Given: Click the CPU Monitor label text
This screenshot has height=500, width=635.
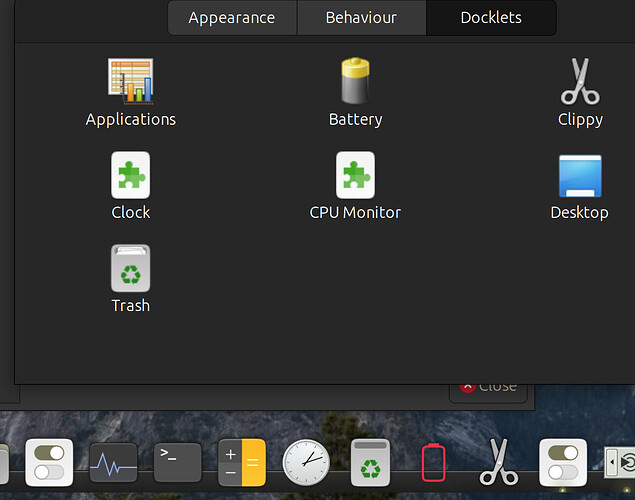Looking at the screenshot, I should click(x=355, y=213).
